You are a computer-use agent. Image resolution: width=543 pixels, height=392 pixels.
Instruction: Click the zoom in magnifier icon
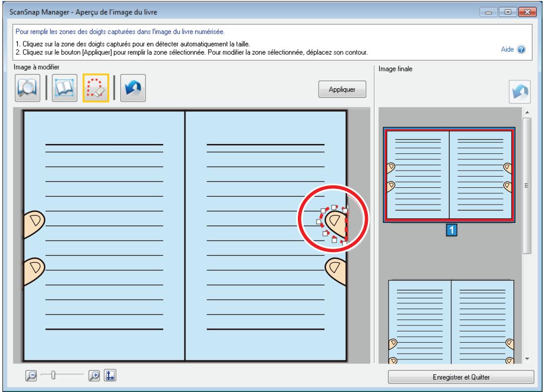[x=94, y=375]
